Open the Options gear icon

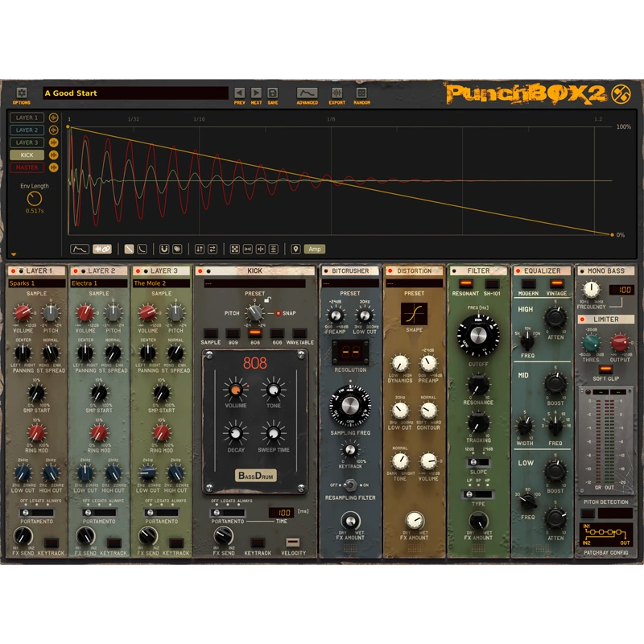[x=22, y=93]
